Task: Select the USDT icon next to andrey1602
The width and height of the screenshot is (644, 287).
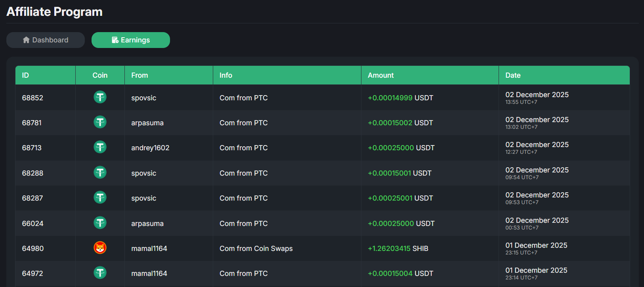Action: (x=100, y=147)
